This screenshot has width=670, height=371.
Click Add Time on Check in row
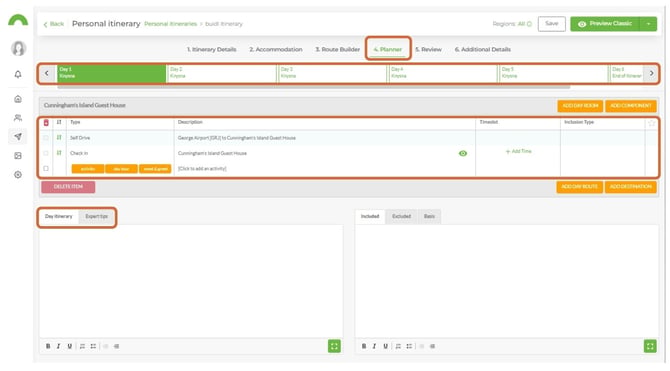(x=519, y=151)
